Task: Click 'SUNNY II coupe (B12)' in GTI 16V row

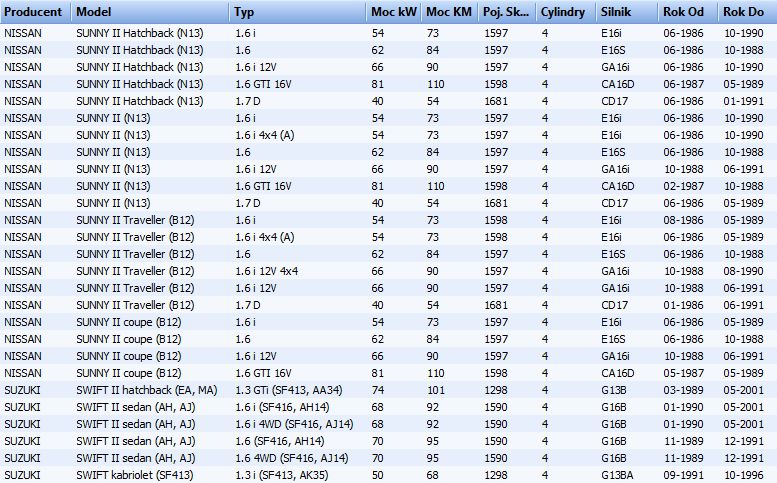Action: tap(128, 374)
